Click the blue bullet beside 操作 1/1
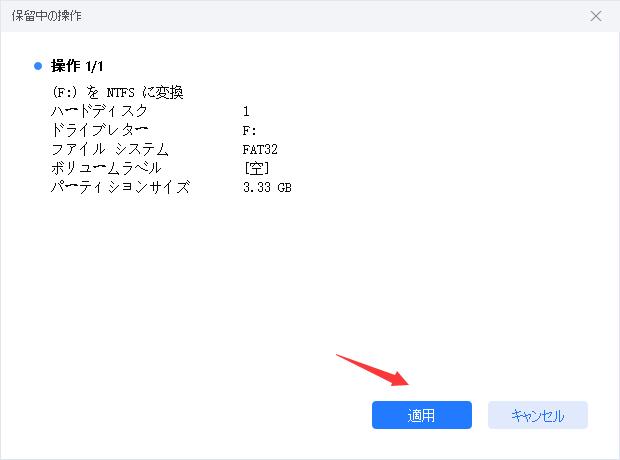 (38, 66)
